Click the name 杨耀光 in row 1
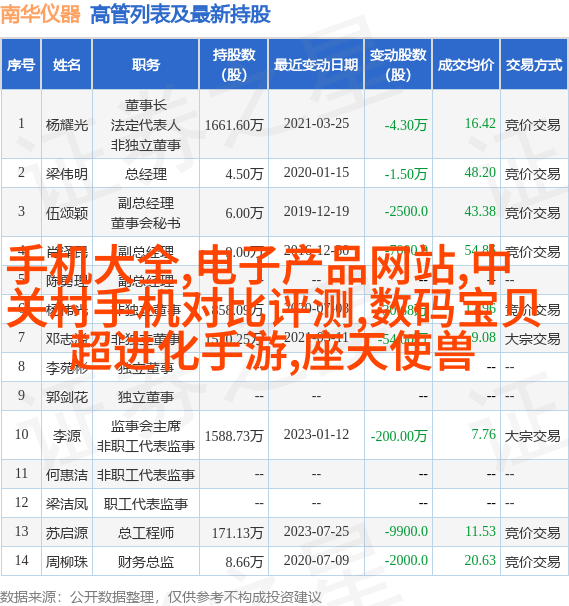Screen dimensions: 569x606 pyautogui.click(x=67, y=125)
